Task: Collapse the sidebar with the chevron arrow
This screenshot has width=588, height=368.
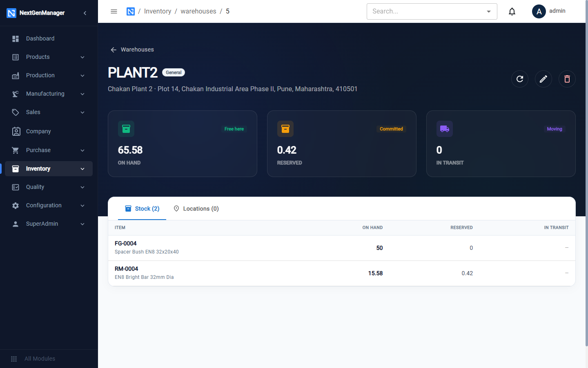Action: coord(85,13)
